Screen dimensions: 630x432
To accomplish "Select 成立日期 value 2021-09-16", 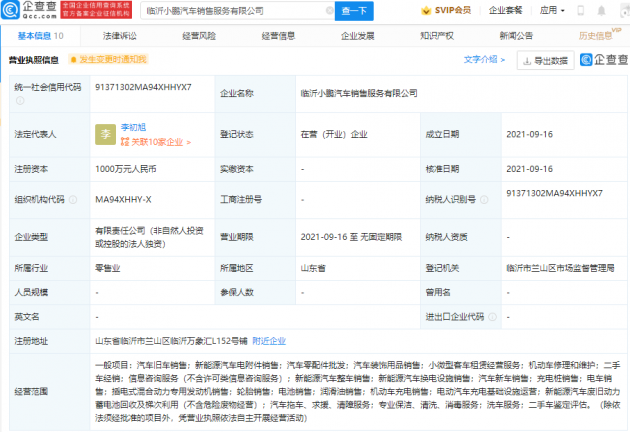I will 530,135.
